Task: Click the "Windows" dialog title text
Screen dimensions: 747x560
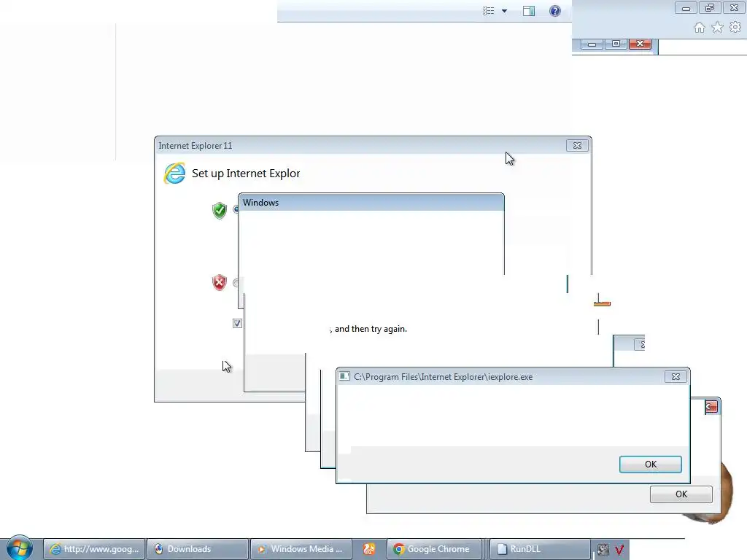Action: [x=260, y=203]
